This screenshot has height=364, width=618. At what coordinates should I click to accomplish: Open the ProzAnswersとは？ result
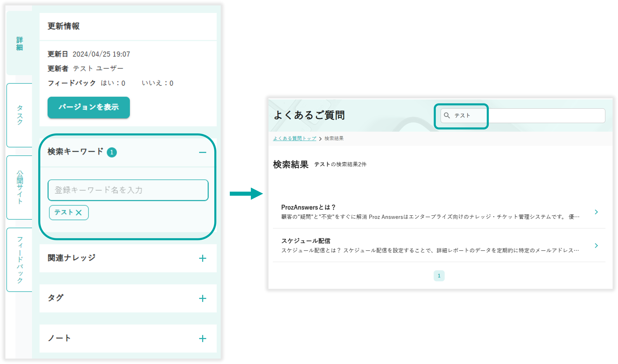pyautogui.click(x=308, y=207)
